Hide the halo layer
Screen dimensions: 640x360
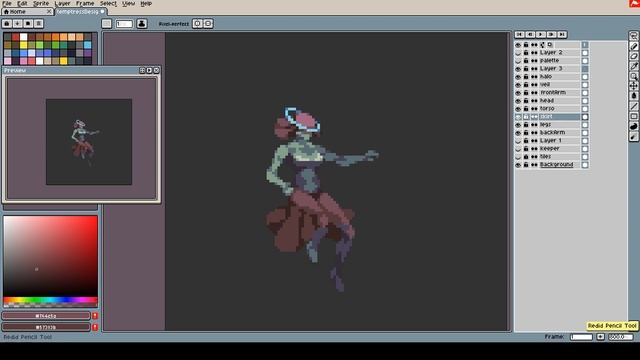(x=518, y=77)
